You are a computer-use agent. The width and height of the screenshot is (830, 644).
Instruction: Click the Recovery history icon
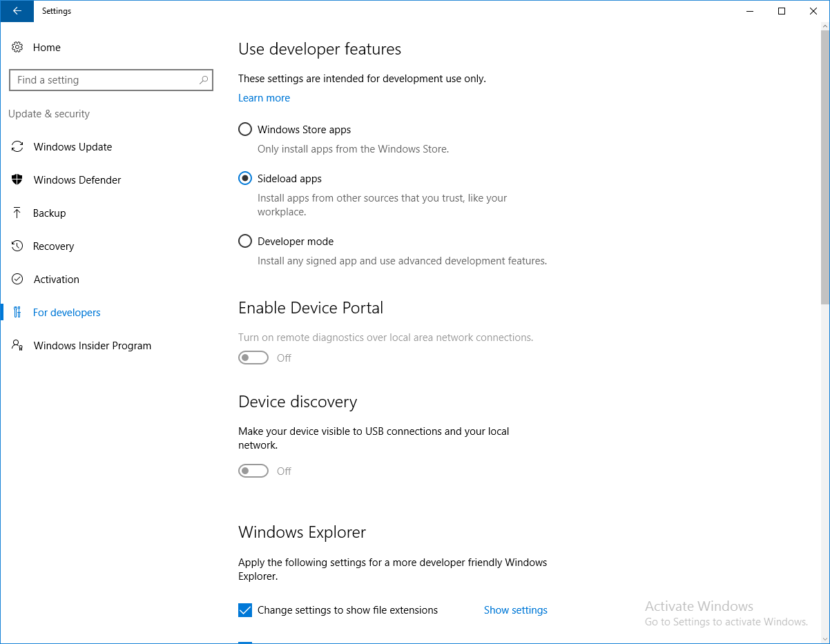pos(17,246)
